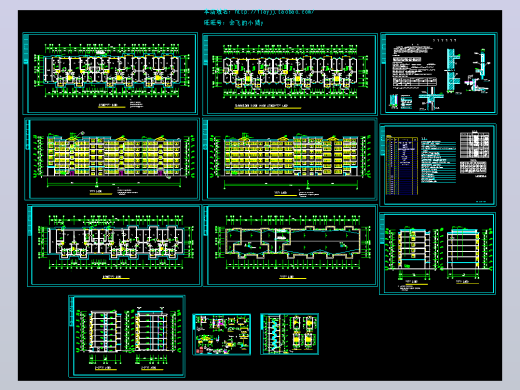Select the rear elevation sheet in middle column
The height and width of the screenshot is (390, 520).
[290, 159]
